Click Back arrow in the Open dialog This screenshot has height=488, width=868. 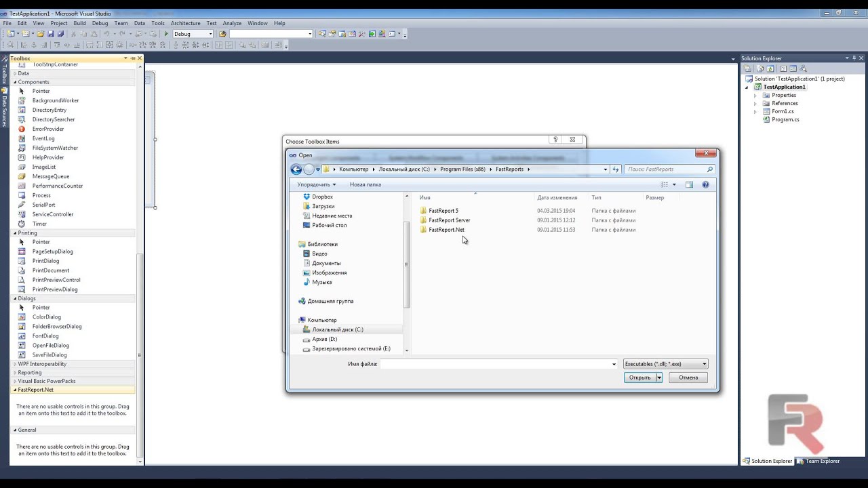[296, 169]
